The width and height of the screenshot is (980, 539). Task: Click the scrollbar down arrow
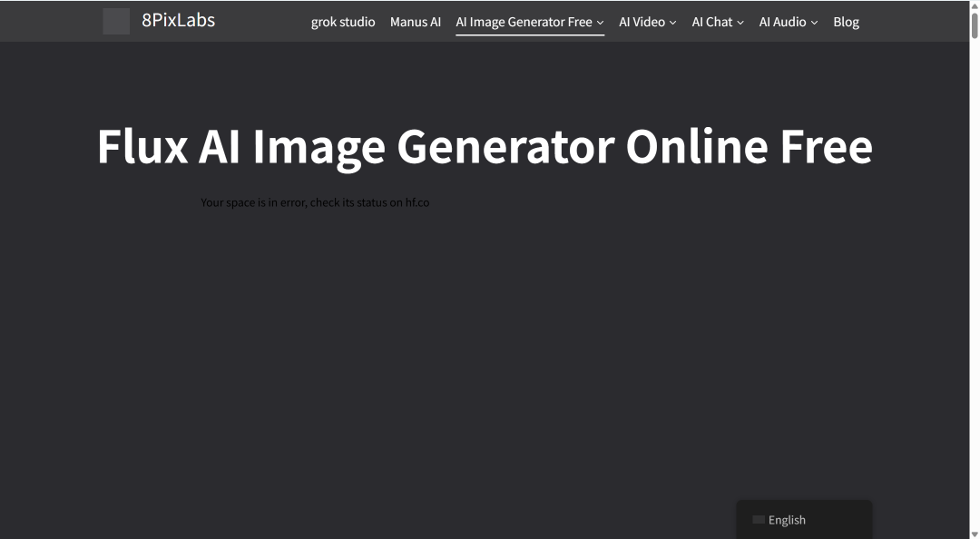tap(975, 534)
